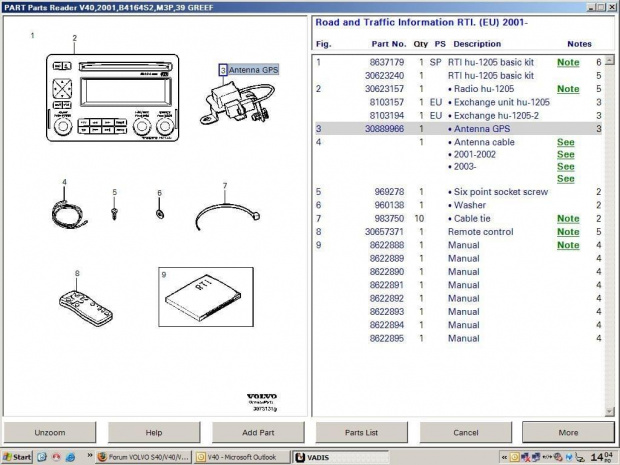Open the Note link for Remote control
This screenshot has width=620, height=465.
pyautogui.click(x=568, y=232)
